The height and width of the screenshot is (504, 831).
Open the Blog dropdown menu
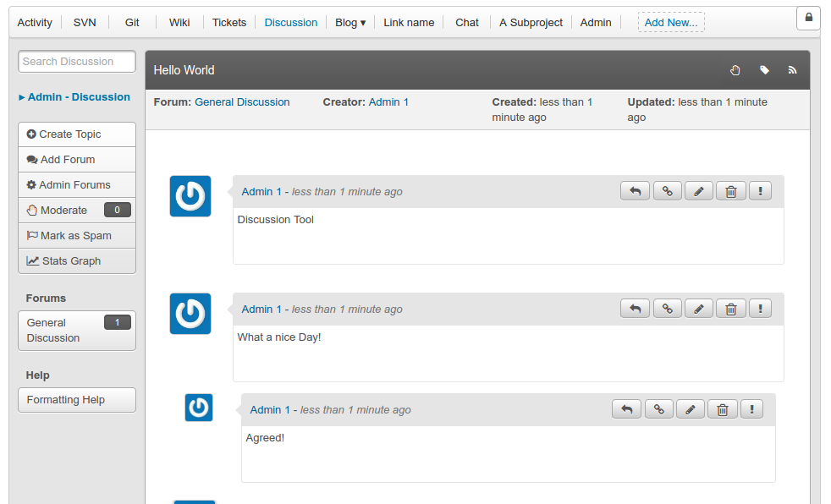point(350,23)
